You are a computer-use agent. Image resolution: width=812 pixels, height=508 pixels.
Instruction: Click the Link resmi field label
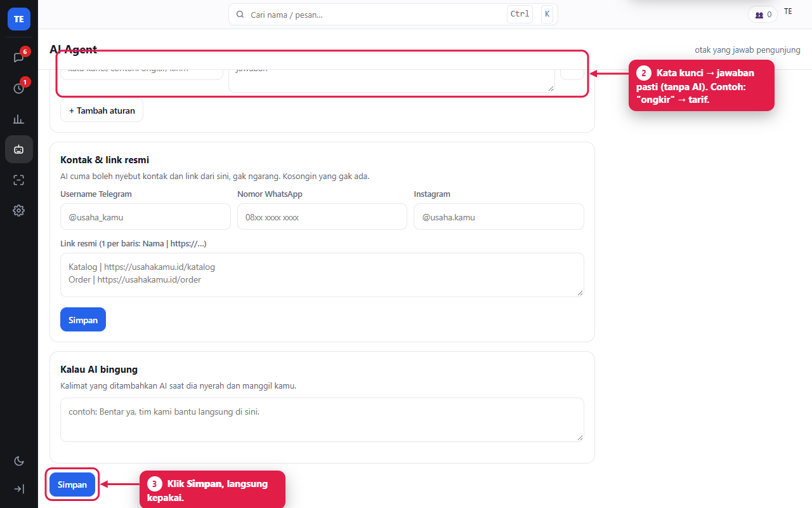pyautogui.click(x=133, y=244)
